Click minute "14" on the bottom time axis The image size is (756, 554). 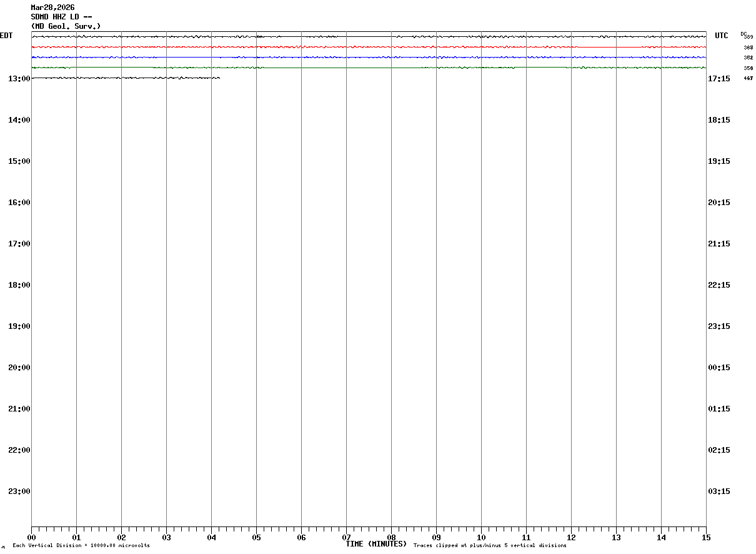[661, 537]
